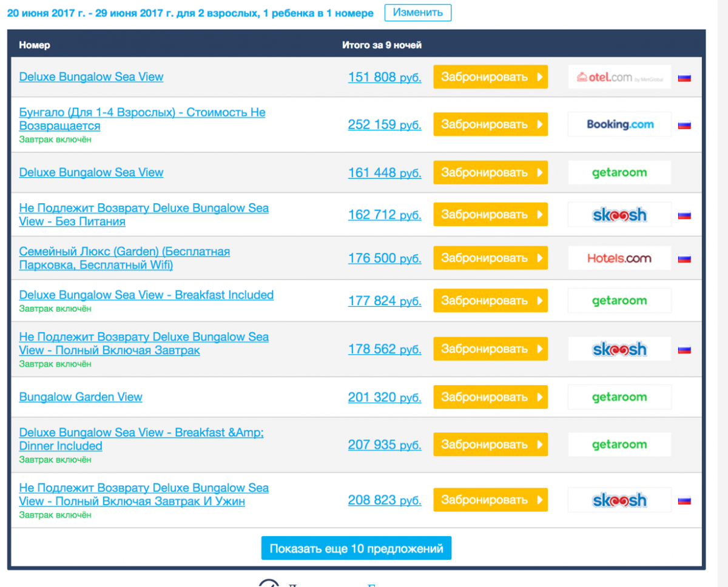Show 10 more offers button
728x587 pixels.
356,548
